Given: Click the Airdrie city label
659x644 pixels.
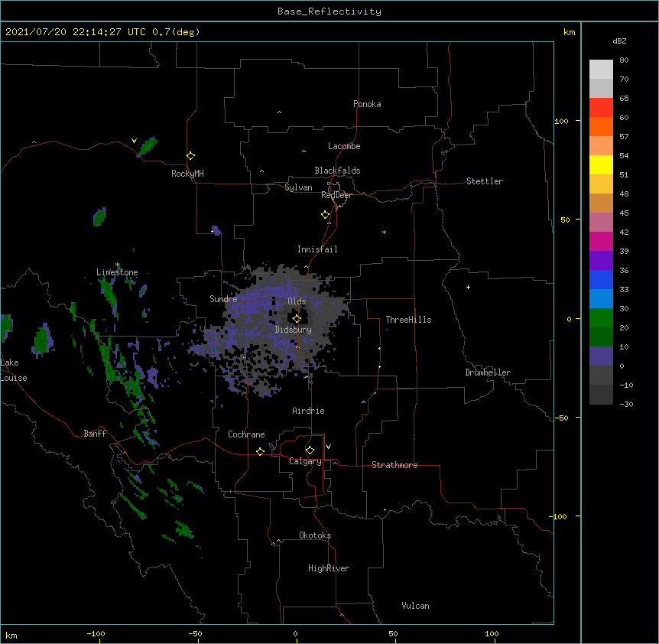Looking at the screenshot, I should [309, 411].
